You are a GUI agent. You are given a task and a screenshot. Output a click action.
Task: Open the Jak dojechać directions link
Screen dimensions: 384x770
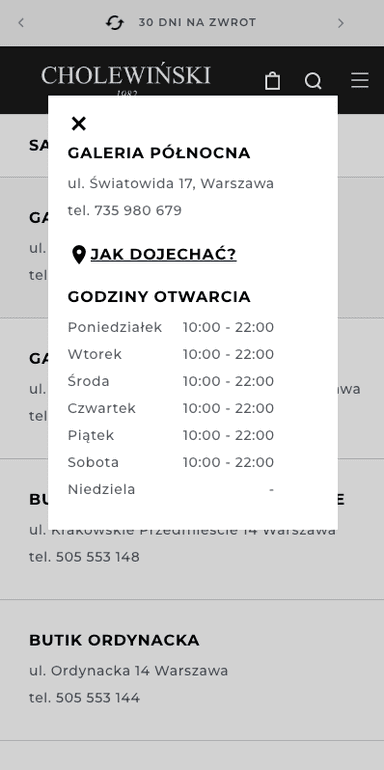point(164,254)
